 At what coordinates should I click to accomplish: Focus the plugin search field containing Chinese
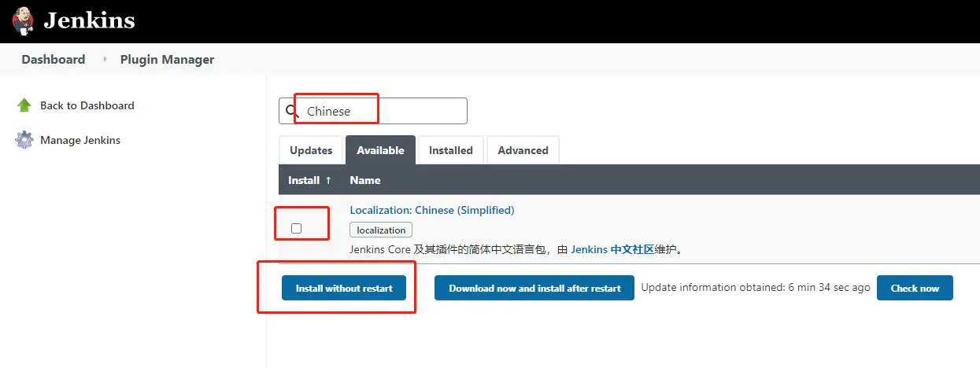point(373,111)
